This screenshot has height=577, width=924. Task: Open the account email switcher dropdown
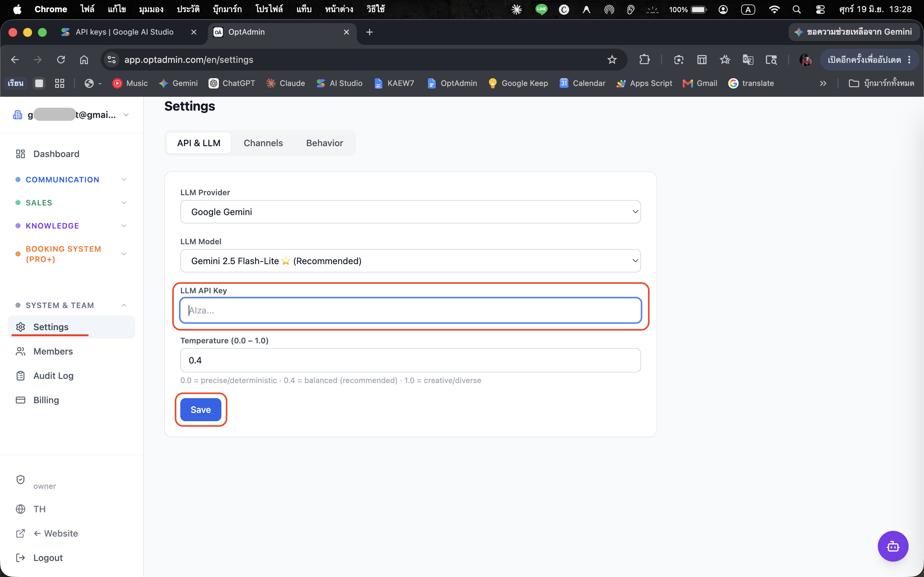(x=71, y=114)
